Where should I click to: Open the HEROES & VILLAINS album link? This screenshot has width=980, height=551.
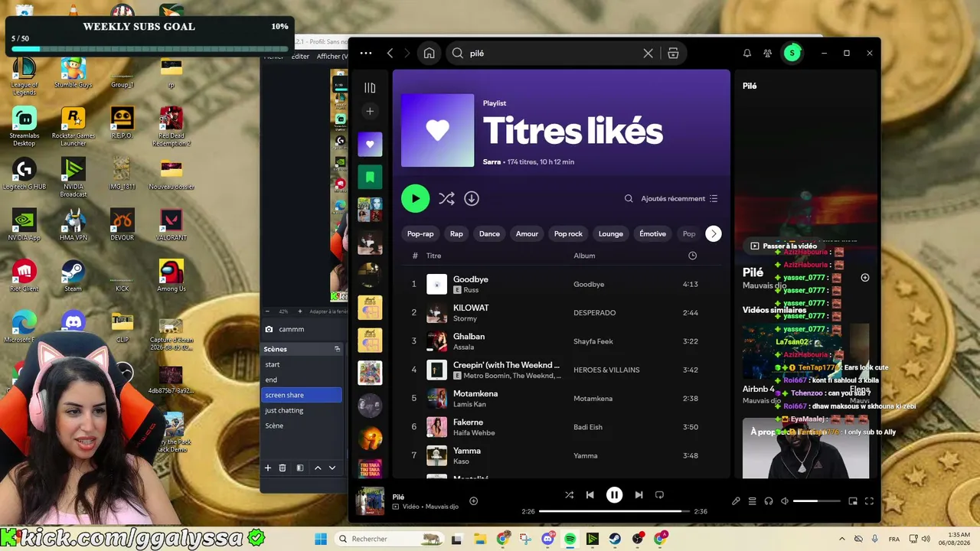[606, 370]
